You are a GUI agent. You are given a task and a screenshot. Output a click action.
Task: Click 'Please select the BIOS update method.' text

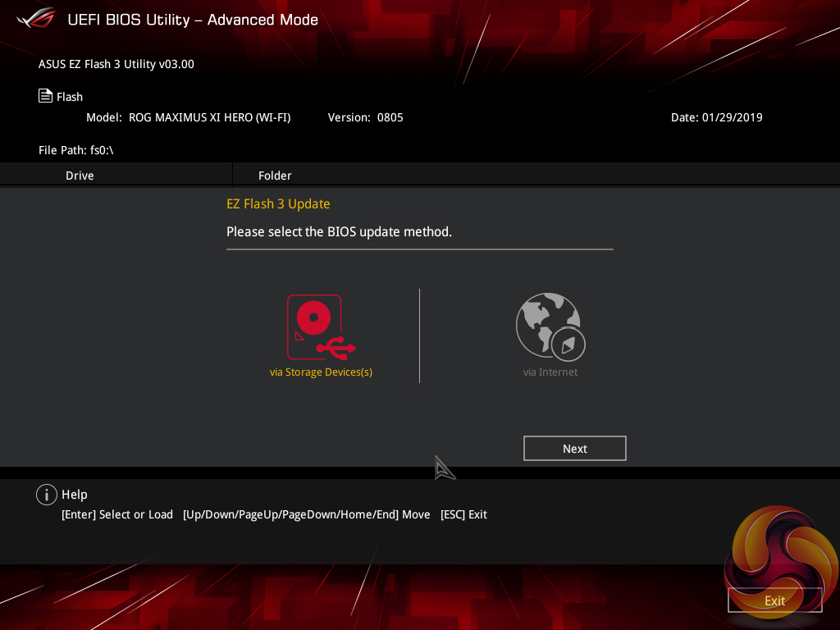[x=339, y=232]
